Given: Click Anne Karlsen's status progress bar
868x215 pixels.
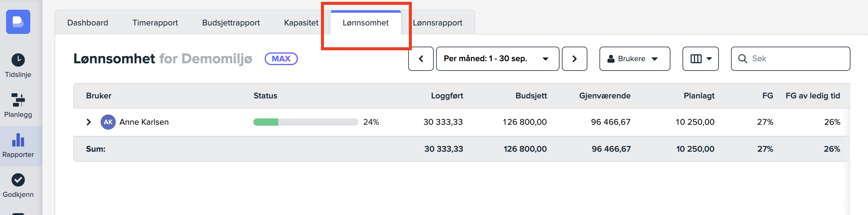Looking at the screenshot, I should 305,122.
